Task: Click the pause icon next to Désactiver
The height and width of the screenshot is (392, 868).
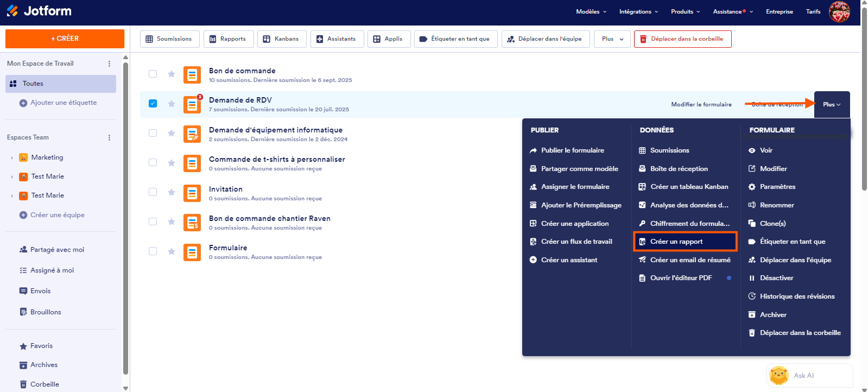Action: [x=752, y=278]
